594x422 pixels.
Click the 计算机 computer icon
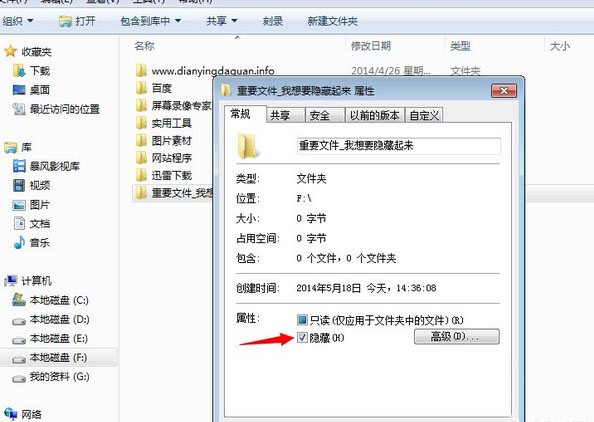coord(11,281)
